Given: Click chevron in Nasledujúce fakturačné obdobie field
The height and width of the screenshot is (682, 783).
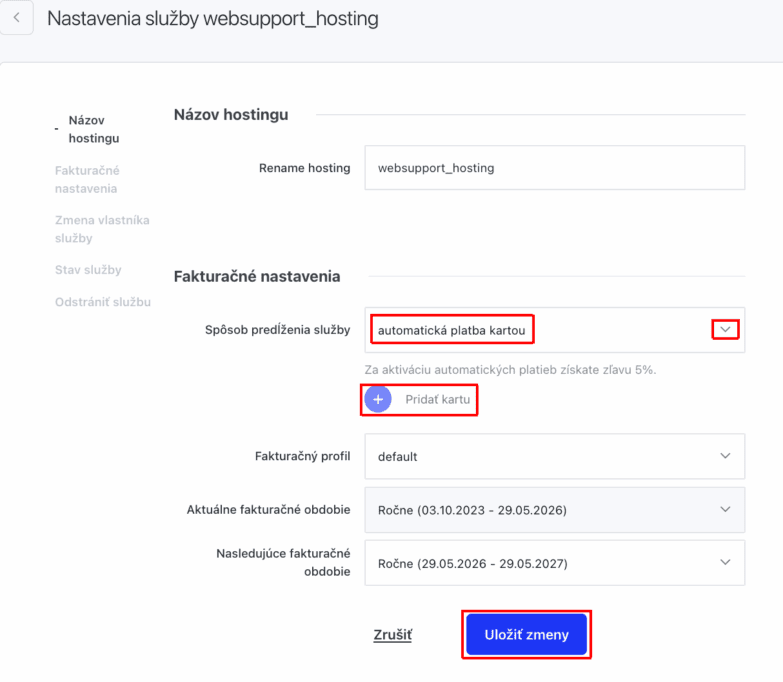Looking at the screenshot, I should coord(726,563).
